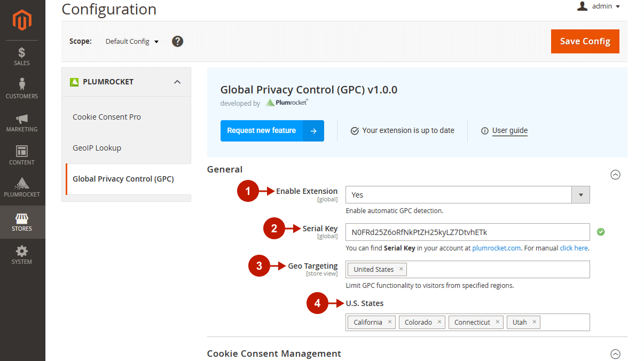Image resolution: width=644 pixels, height=361 pixels.
Task: Open the Plumrocket sidebar menu
Action: [x=22, y=188]
